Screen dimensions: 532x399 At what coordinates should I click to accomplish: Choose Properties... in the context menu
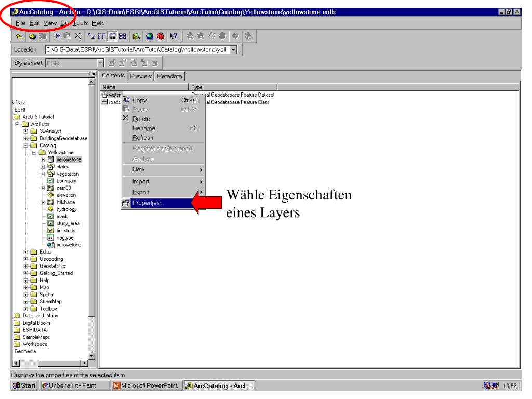pyautogui.click(x=164, y=203)
